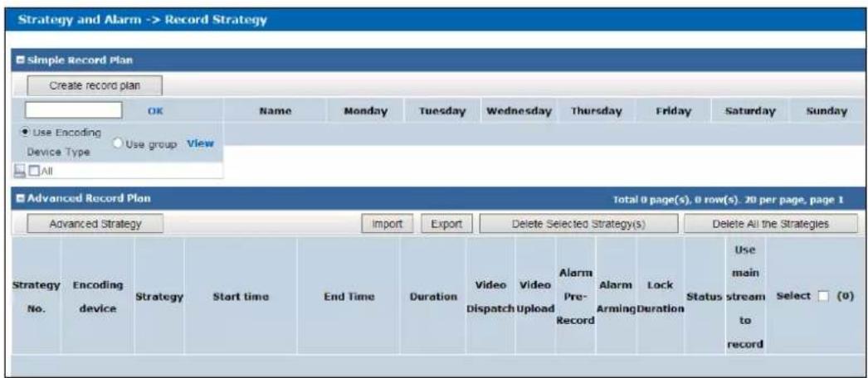
Task: Click the Sunday column header
Action: click(x=827, y=111)
